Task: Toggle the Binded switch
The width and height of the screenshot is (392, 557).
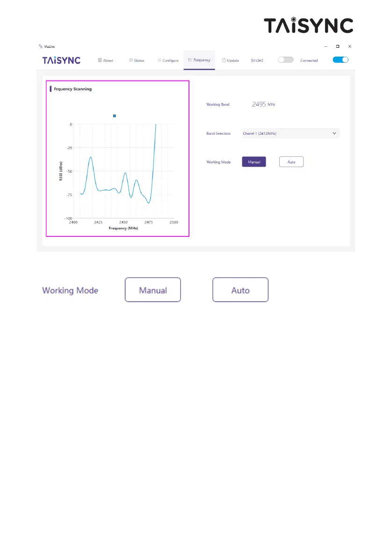Action: [x=285, y=60]
